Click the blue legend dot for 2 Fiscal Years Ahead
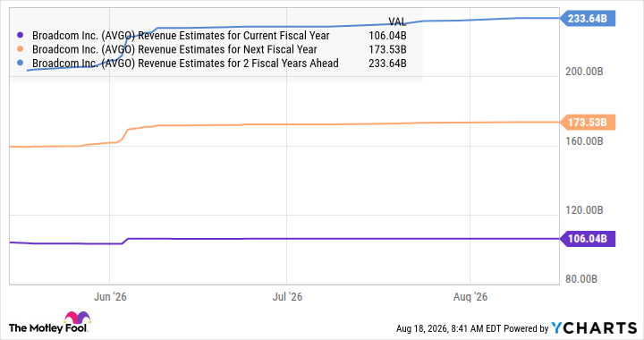The image size is (644, 340). [20, 63]
